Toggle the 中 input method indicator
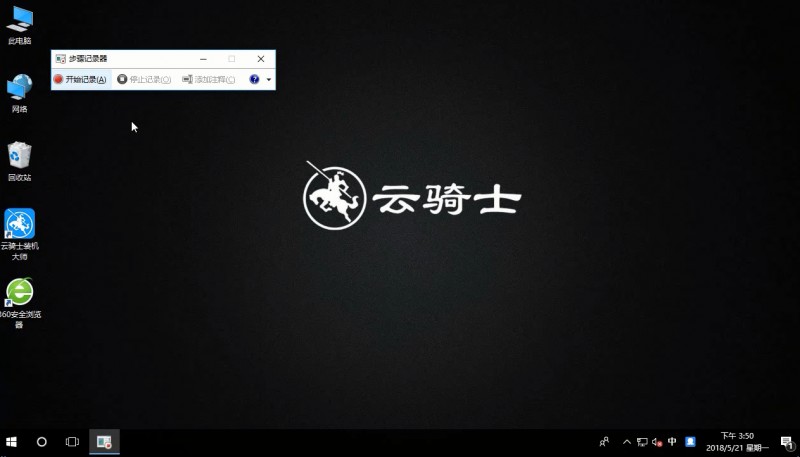The image size is (800, 457). pos(672,442)
